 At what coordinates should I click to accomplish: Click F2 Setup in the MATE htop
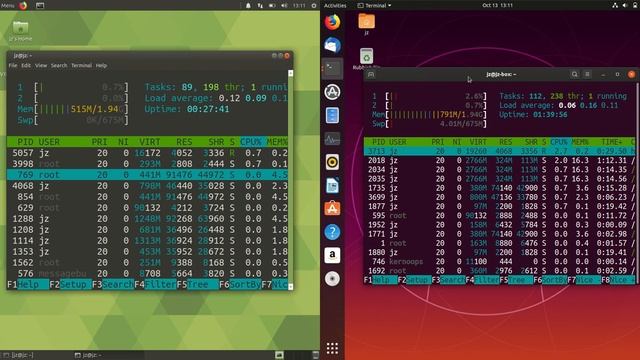point(70,284)
